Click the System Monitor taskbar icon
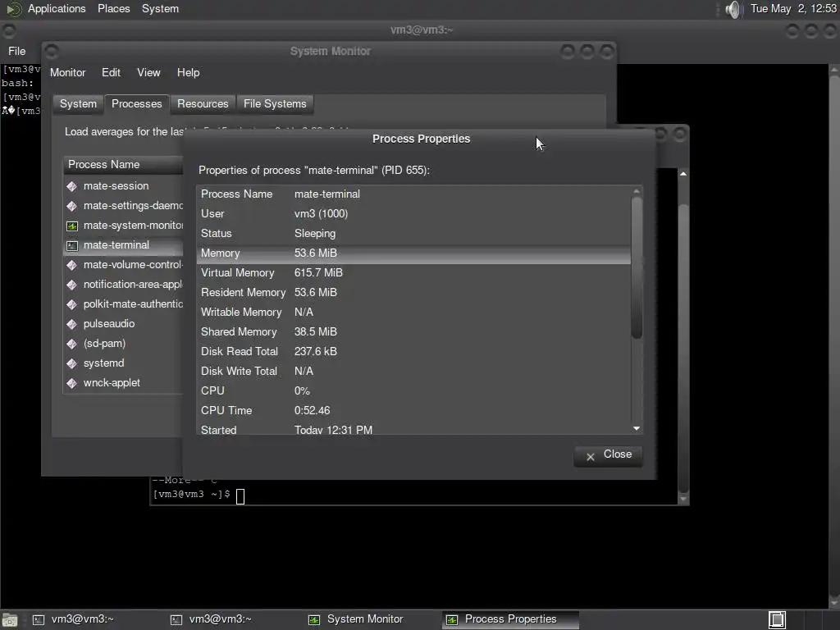The height and width of the screenshot is (630, 840). [314, 620]
